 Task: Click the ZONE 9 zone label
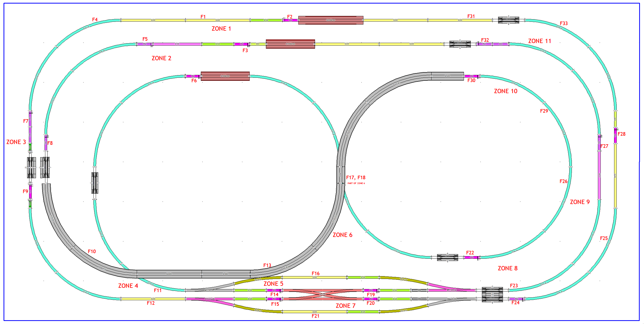pos(580,202)
